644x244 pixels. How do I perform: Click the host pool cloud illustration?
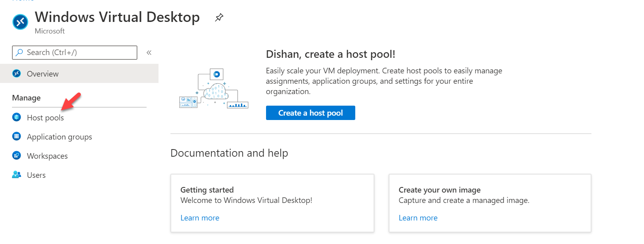point(214,89)
